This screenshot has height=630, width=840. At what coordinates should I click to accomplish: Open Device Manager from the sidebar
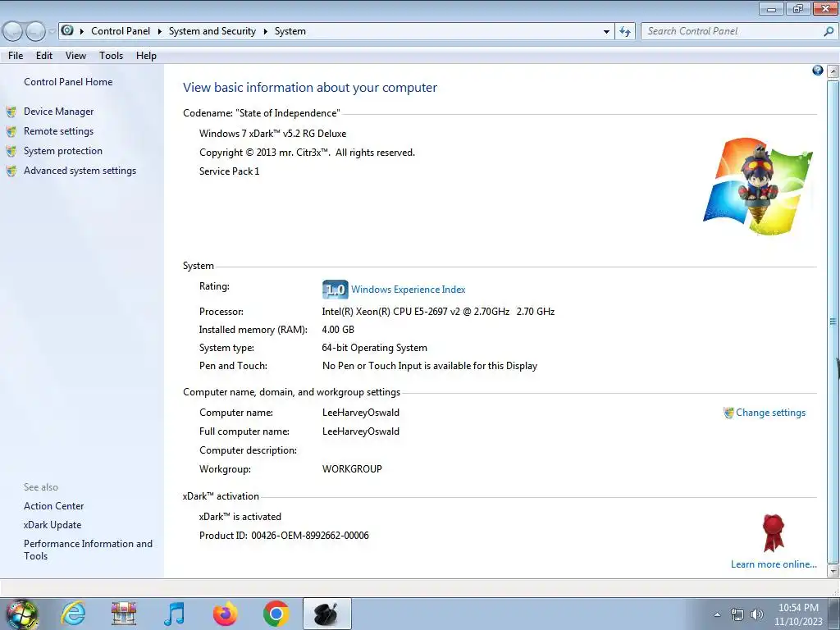coord(58,112)
